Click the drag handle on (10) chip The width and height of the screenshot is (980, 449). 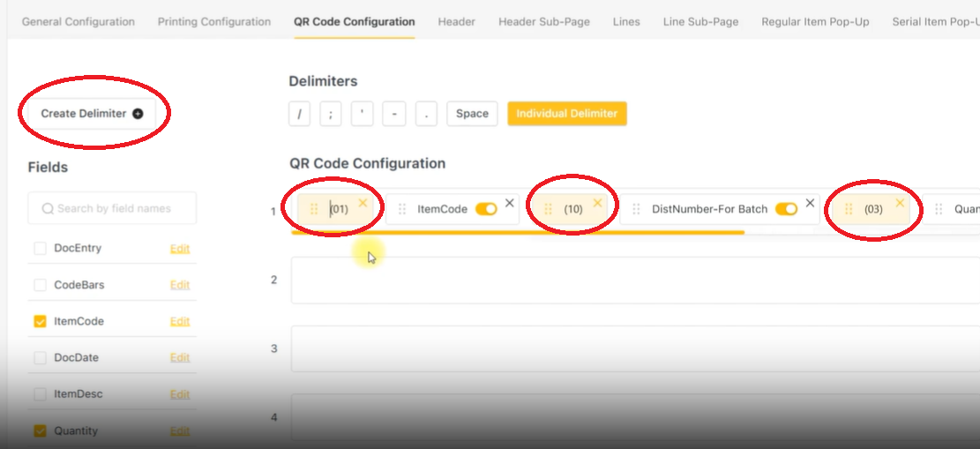(548, 209)
